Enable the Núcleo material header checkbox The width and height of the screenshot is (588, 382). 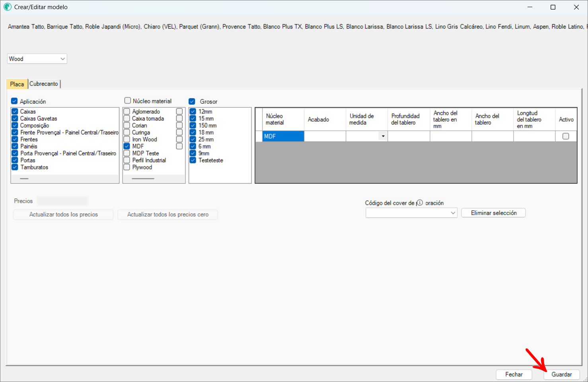click(x=128, y=101)
